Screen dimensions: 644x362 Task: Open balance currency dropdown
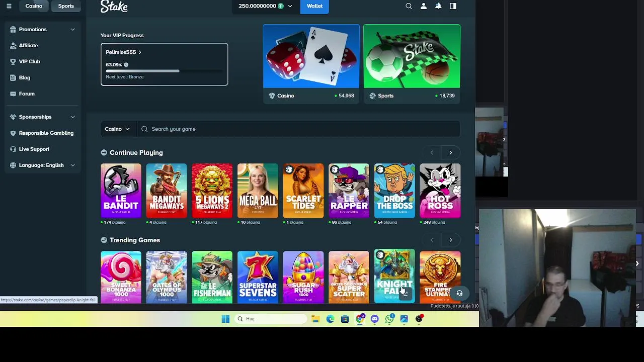[290, 6]
